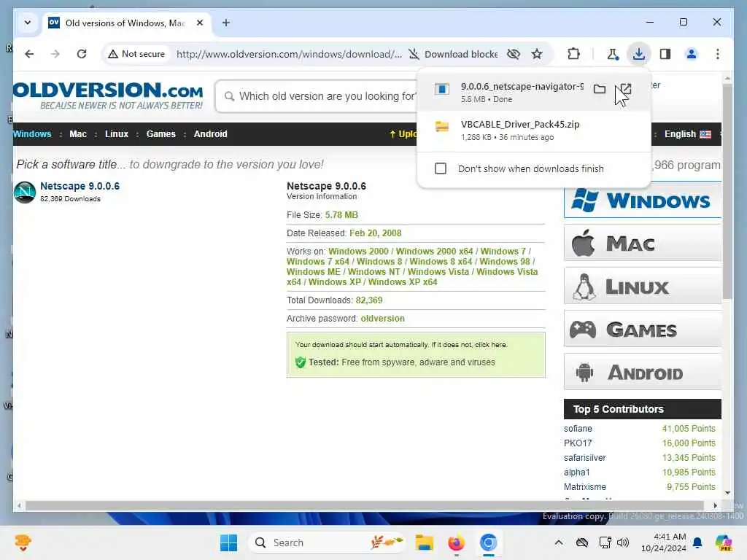Open the Extensions puzzle icon
Screen dimensions: 747x560
[x=573, y=54]
